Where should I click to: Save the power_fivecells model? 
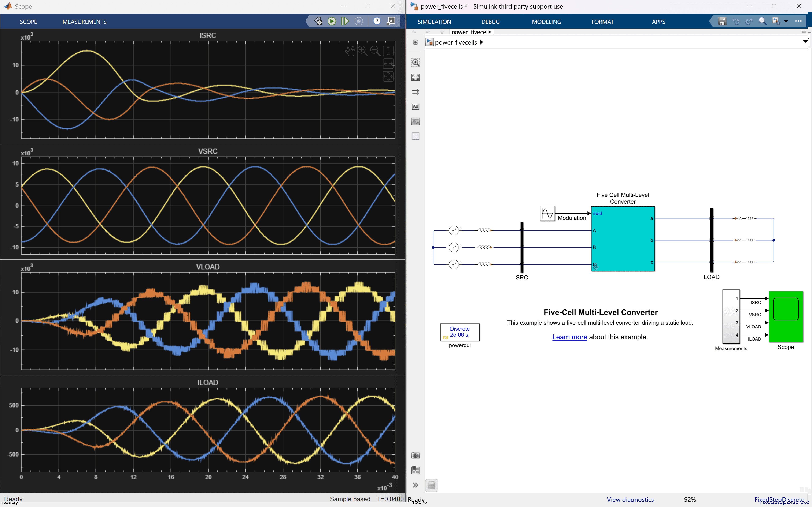click(722, 21)
